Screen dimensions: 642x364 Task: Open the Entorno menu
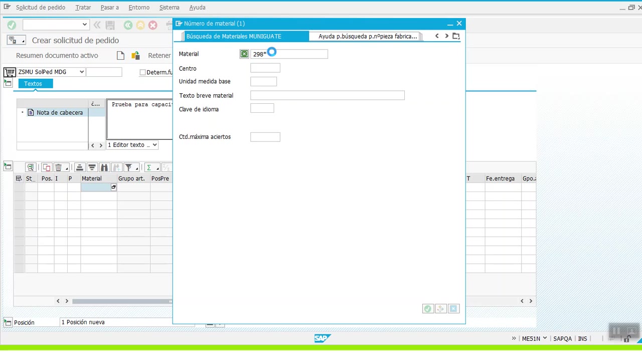[138, 8]
